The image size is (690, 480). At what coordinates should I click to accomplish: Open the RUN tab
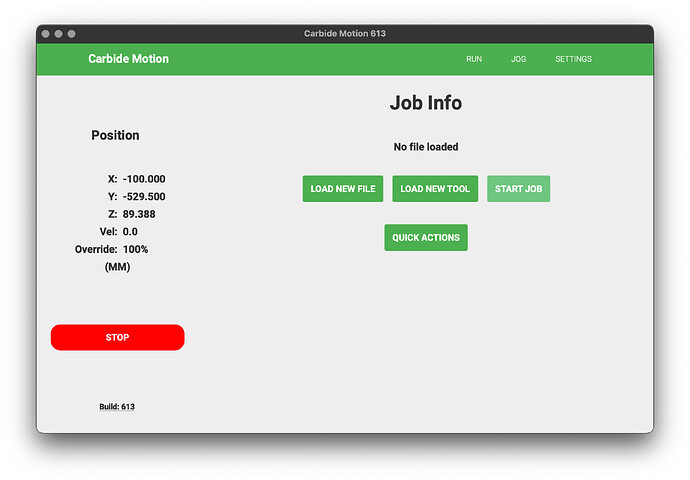[x=474, y=59]
